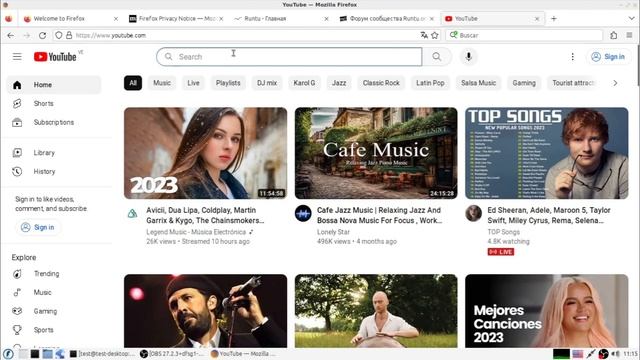Click Sign in at top right
This screenshot has width=640, height=360.
coord(608,57)
